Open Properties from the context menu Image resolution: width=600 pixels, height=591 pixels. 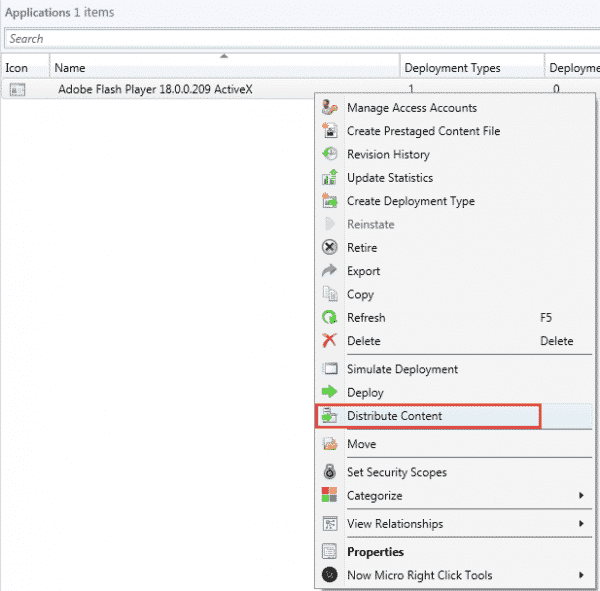point(375,552)
